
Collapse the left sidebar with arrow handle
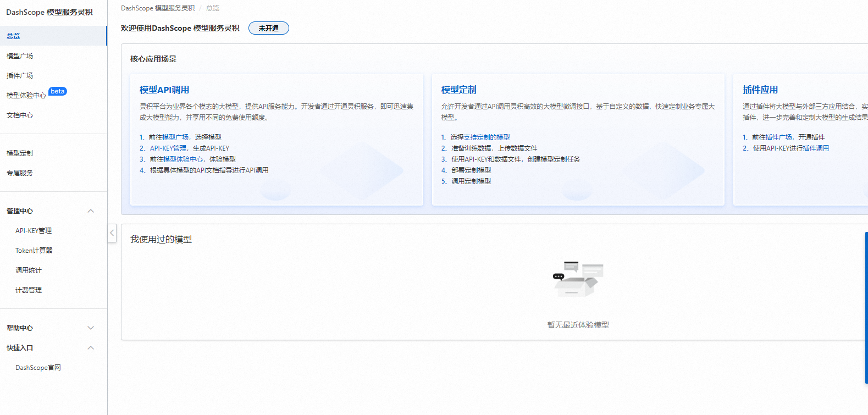(112, 233)
